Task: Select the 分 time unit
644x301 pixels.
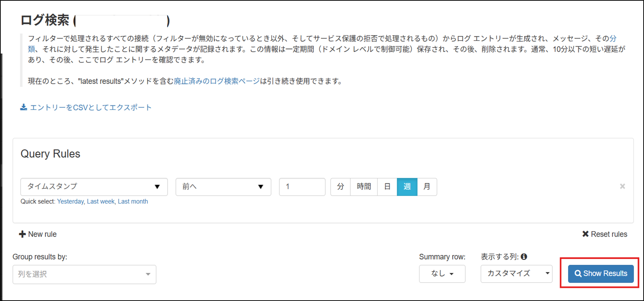Action: (x=340, y=187)
